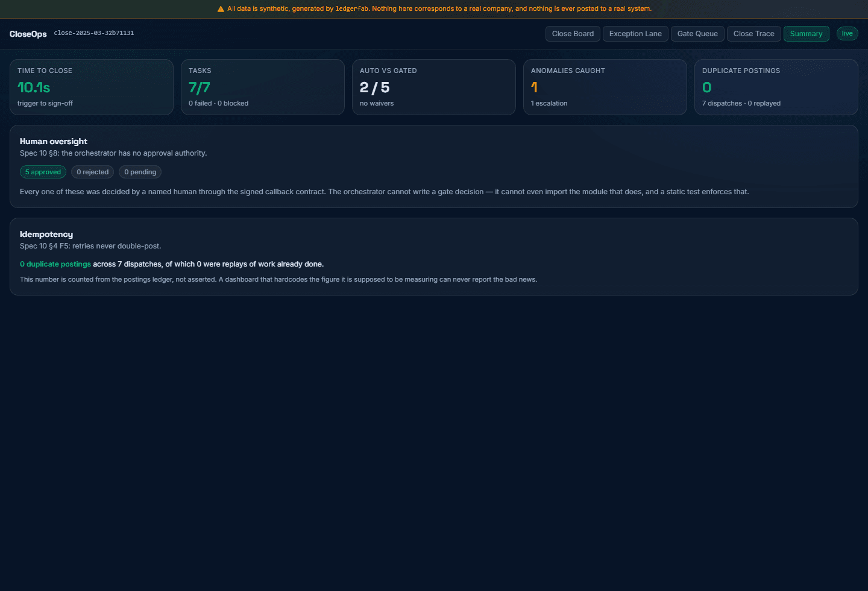The height and width of the screenshot is (591, 868).
Task: Click the green '0 duplicate postings' text
Action: (55, 264)
